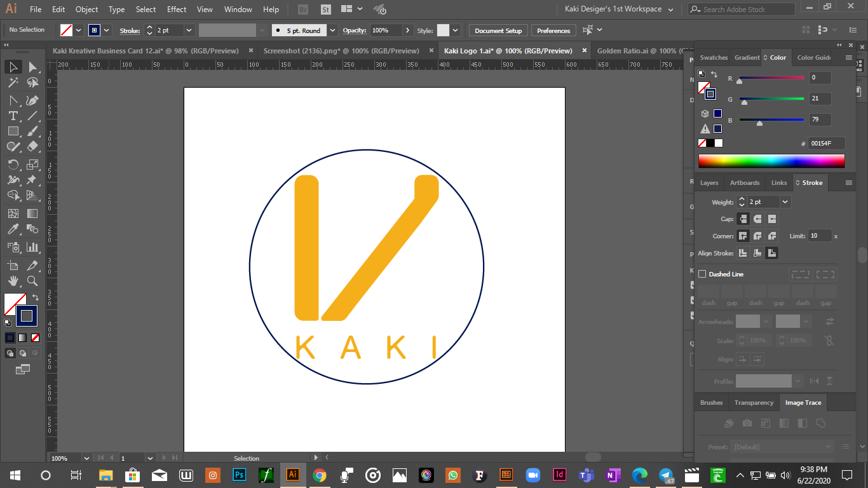868x488 pixels.
Task: Go to next artboard in status bar
Action: (x=165, y=457)
